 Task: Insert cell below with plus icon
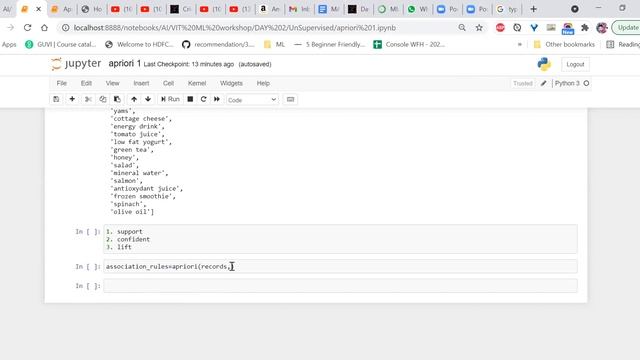[72, 99]
